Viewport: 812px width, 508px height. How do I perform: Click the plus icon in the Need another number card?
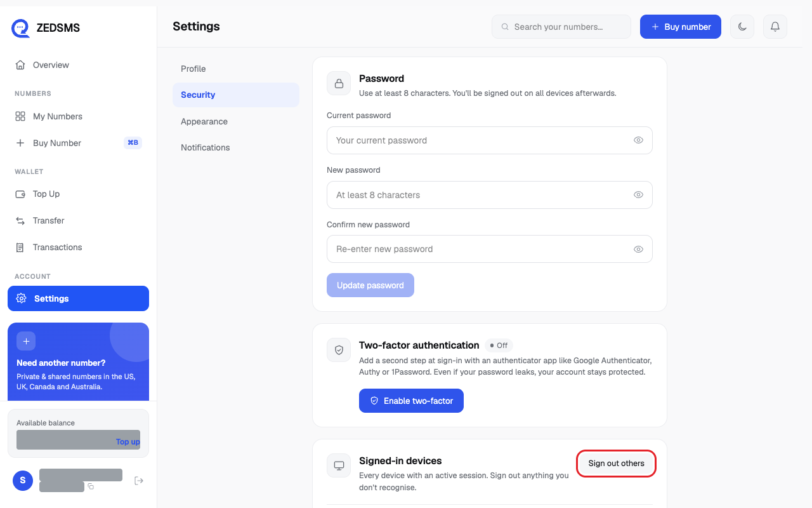pyautogui.click(x=26, y=341)
